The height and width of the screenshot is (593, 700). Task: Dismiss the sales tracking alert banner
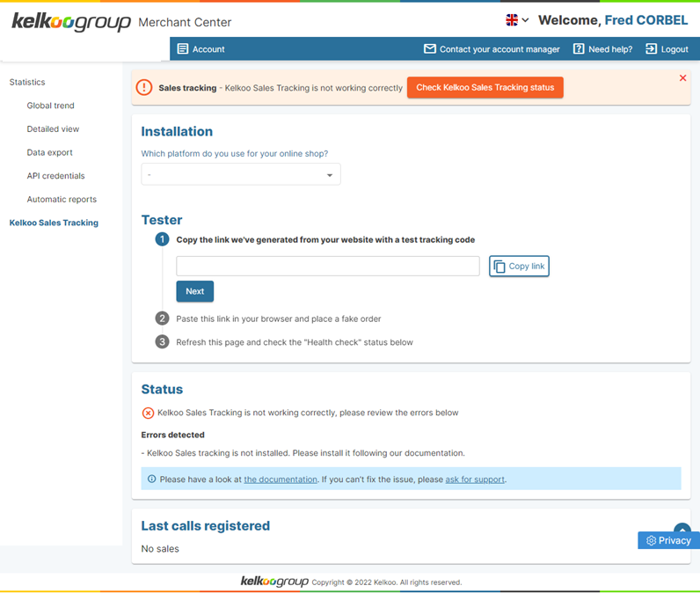(682, 78)
